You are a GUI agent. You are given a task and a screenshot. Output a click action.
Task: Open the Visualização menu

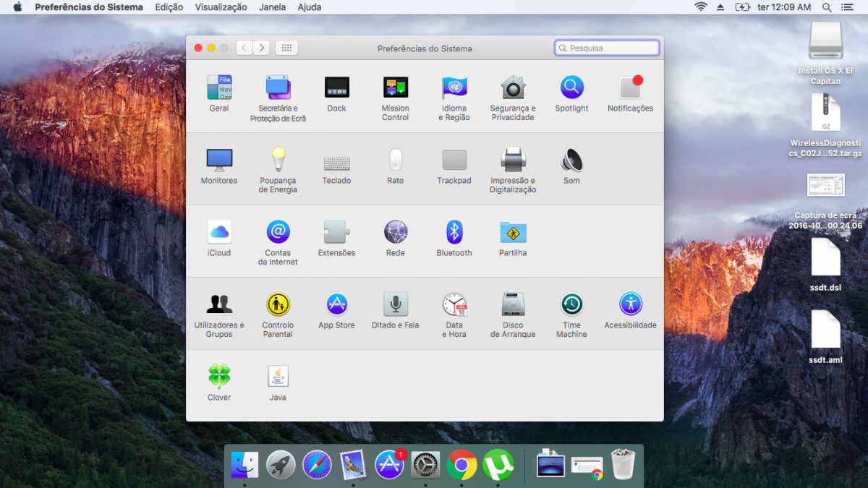pyautogui.click(x=221, y=7)
